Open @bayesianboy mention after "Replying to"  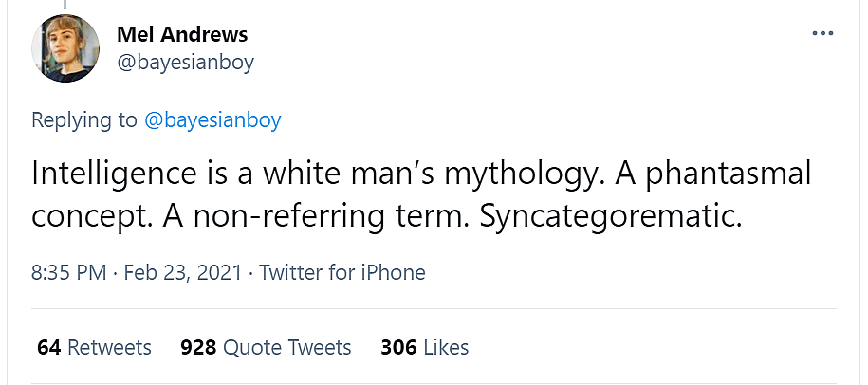tap(212, 120)
